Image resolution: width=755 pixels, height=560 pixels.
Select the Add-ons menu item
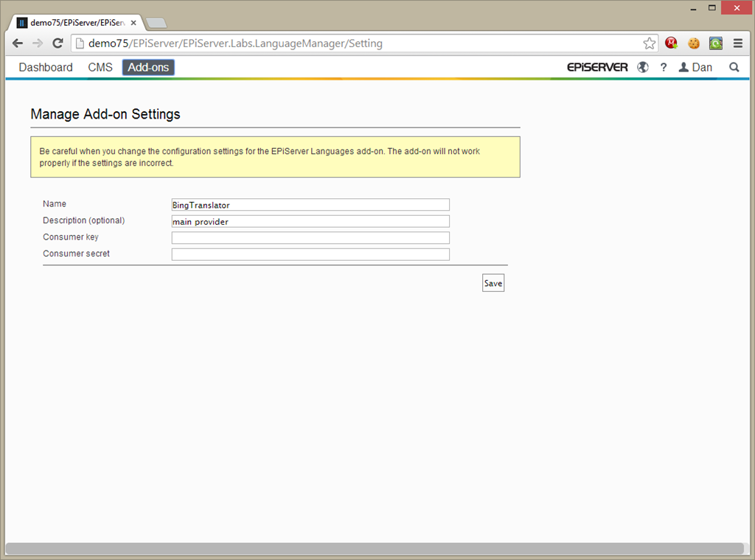(x=148, y=67)
